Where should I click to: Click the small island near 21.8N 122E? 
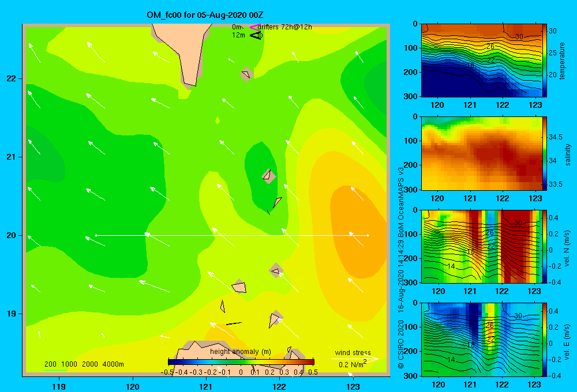[246, 74]
